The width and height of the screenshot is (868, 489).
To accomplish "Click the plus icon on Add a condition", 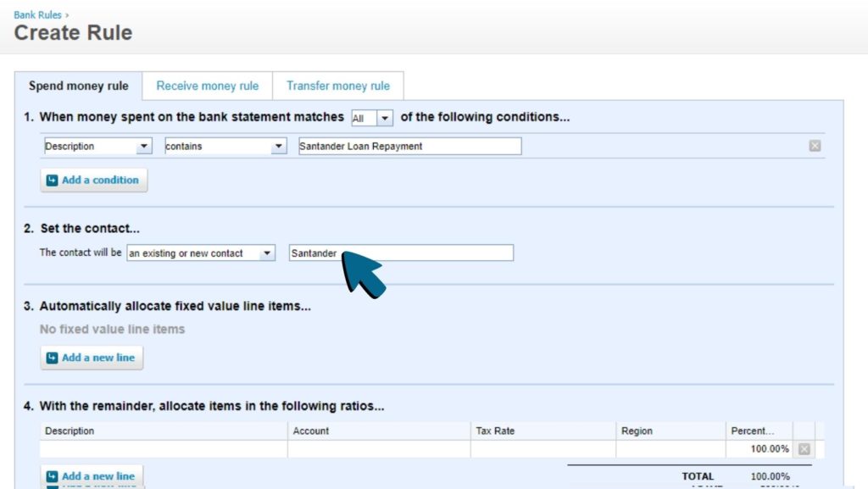I will click(x=52, y=181).
